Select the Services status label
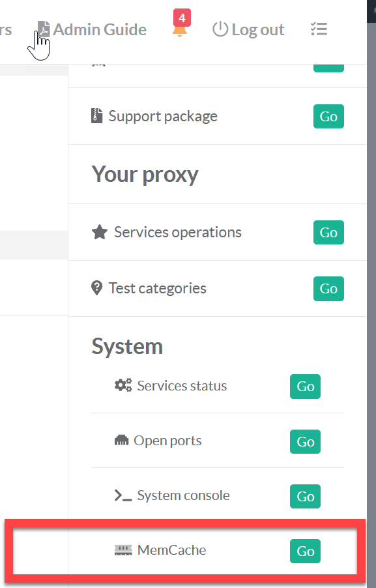 182,385
